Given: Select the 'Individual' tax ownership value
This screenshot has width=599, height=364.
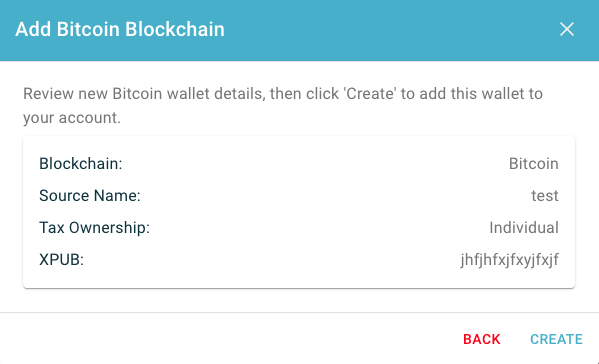Looking at the screenshot, I should click(524, 228).
